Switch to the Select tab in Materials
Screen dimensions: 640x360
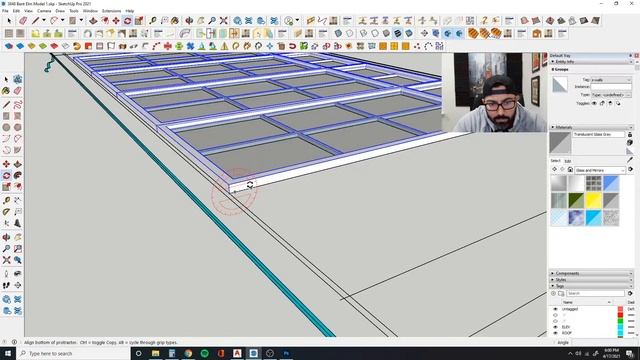(555, 161)
